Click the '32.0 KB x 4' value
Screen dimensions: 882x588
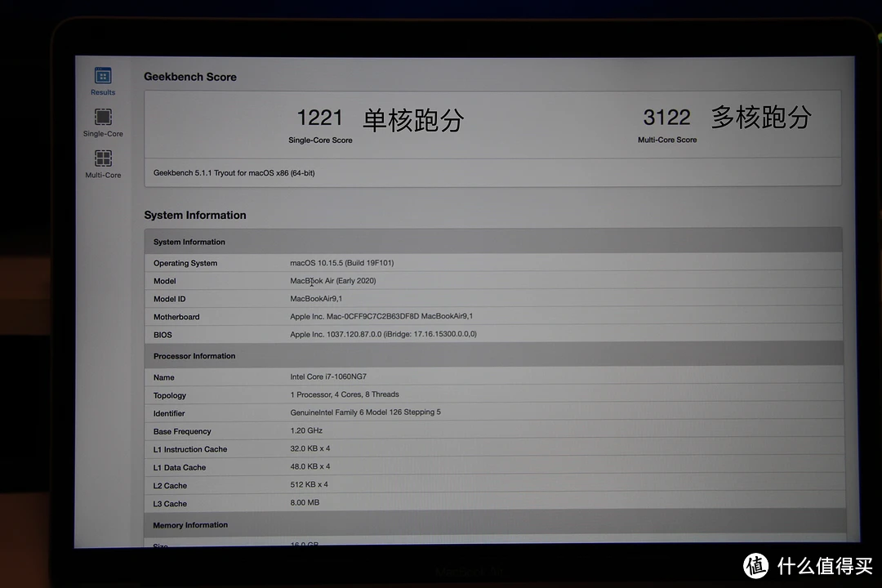point(310,448)
